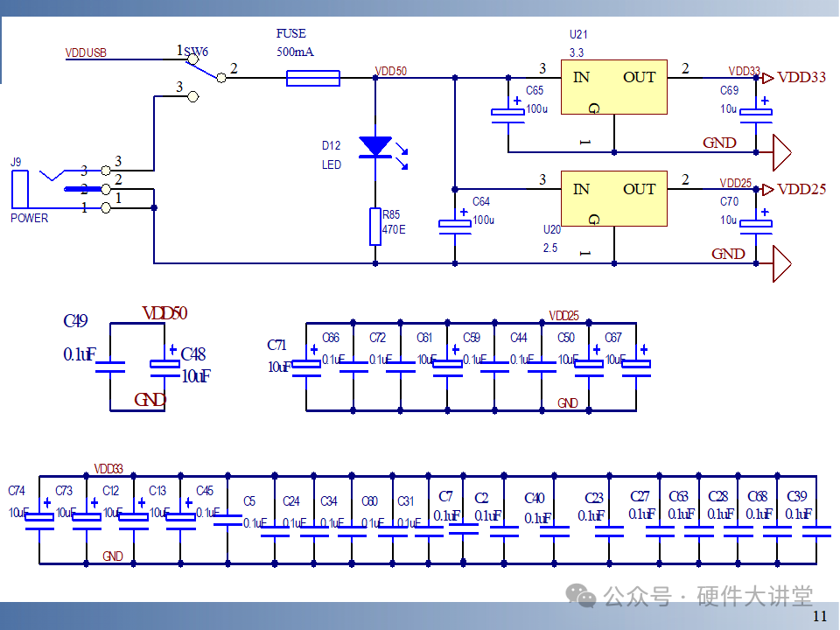Click the C50 designator
This screenshot has height=630, width=840.
[x=566, y=338]
